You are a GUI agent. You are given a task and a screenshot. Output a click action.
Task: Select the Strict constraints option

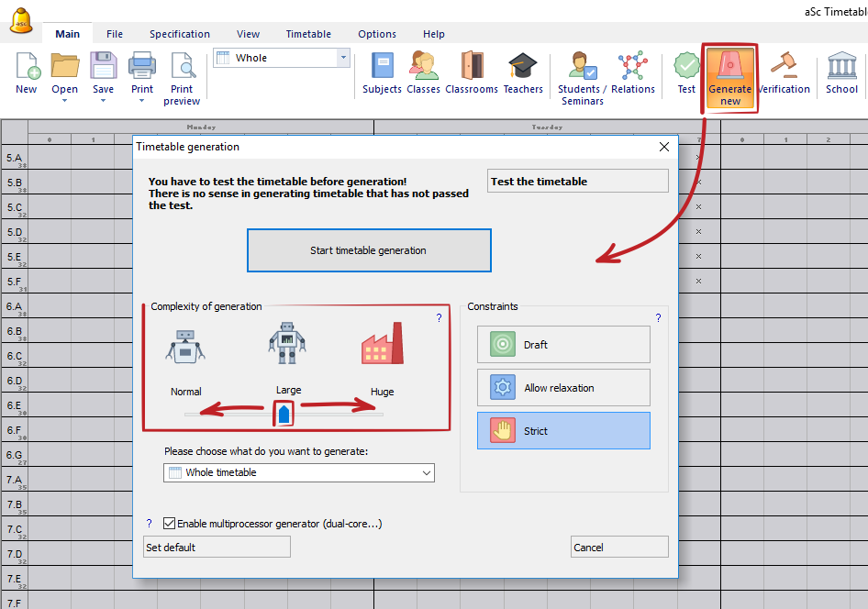coord(563,431)
